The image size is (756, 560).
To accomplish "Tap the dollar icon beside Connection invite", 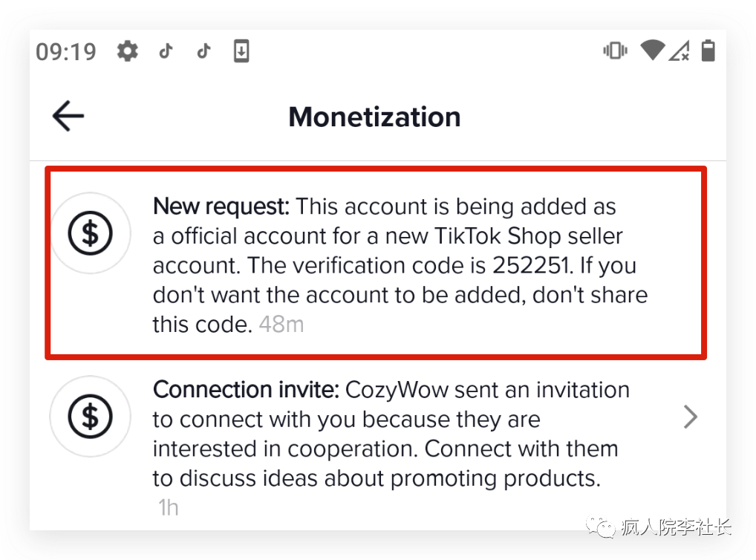I will coord(90,417).
